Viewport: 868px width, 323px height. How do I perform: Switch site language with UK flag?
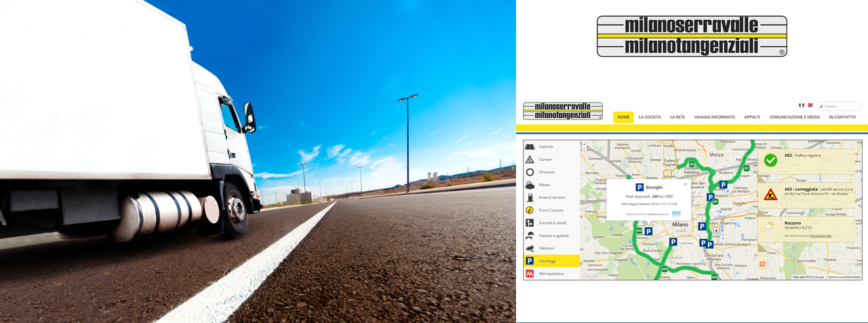810,105
